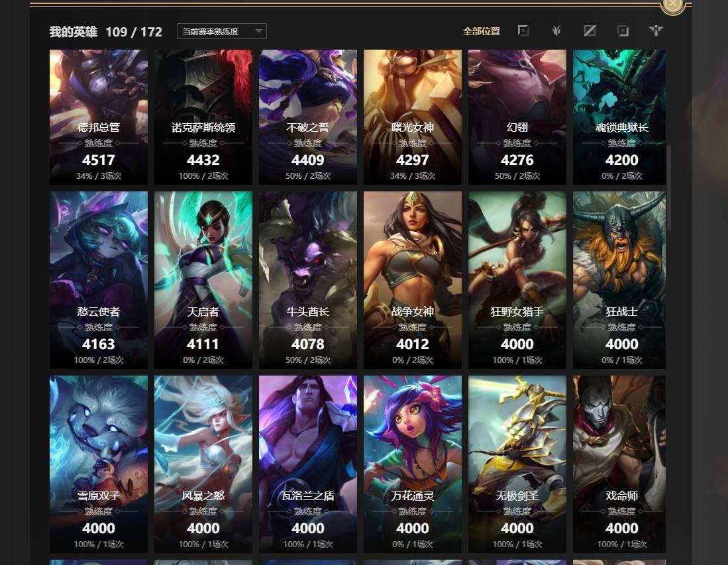Pick the 戏命师 champion card
Viewport: 728px width, 565px height.
click(619, 464)
